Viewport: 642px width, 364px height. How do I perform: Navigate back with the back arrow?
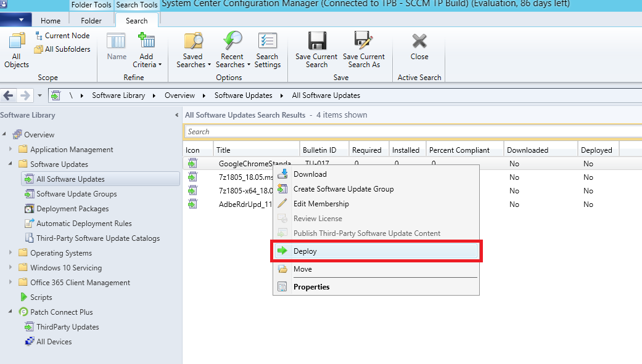pyautogui.click(x=8, y=95)
